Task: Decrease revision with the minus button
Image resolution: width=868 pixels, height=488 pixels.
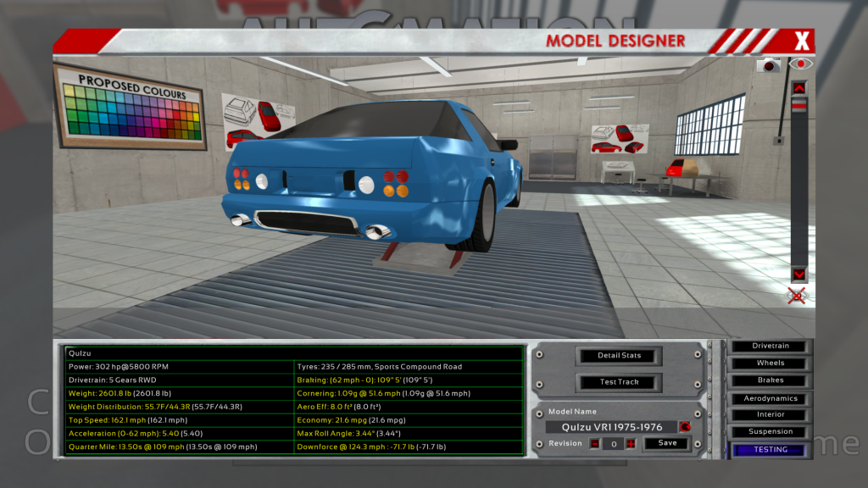Action: point(595,443)
